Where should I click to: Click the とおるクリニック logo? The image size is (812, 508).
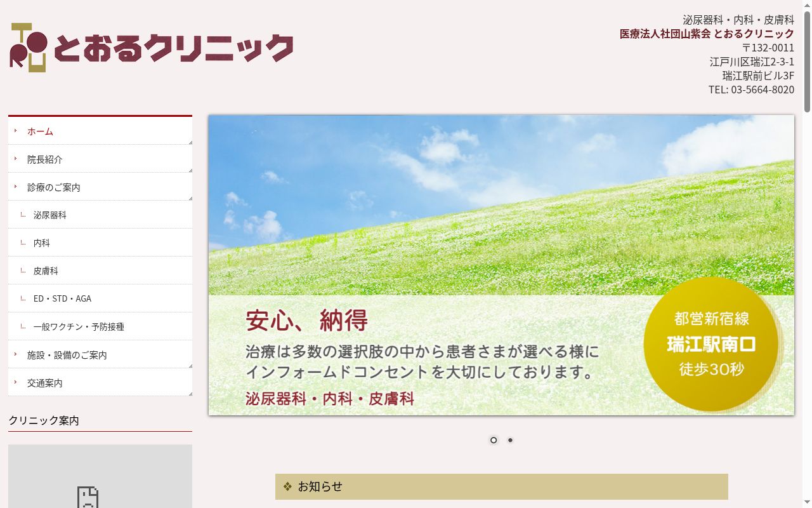coord(152,48)
